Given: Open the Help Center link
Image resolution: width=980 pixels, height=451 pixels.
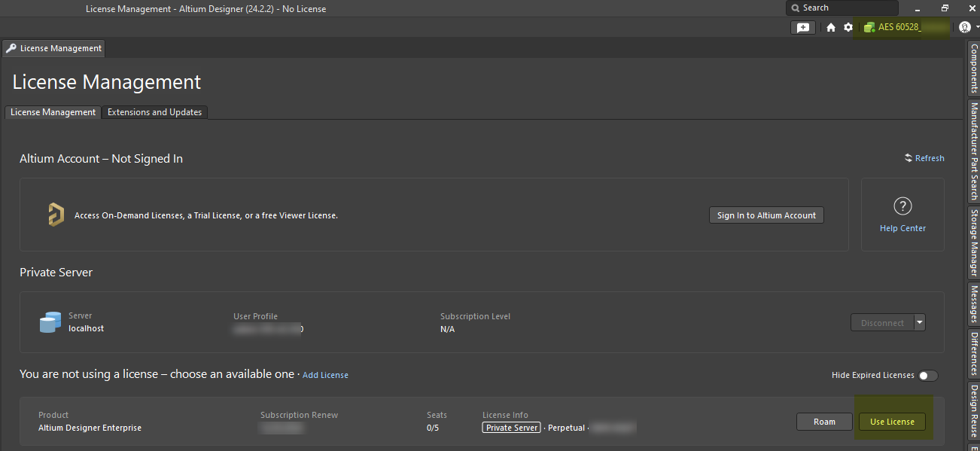Looking at the screenshot, I should tap(902, 228).
